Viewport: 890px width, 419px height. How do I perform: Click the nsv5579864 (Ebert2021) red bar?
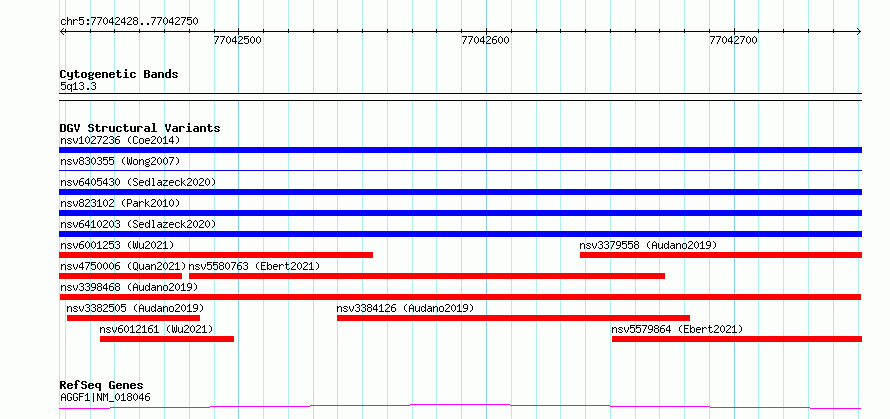737,339
